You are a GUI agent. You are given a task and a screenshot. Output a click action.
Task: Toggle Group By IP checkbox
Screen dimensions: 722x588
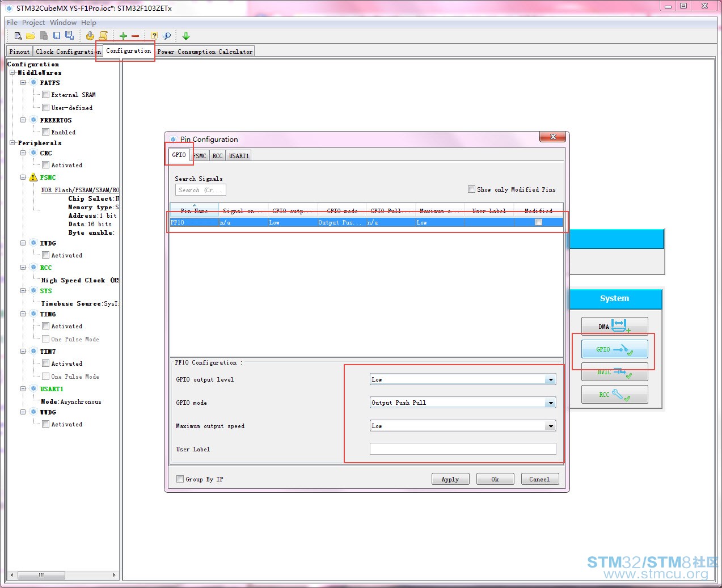click(180, 479)
